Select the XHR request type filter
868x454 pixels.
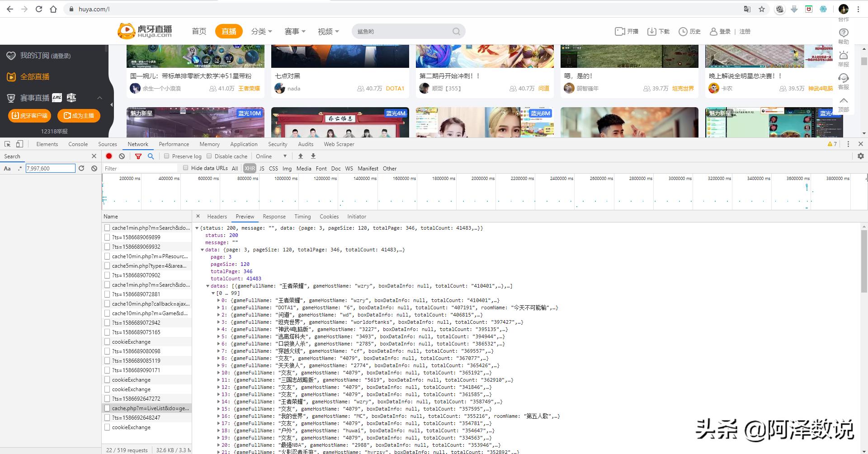click(250, 168)
